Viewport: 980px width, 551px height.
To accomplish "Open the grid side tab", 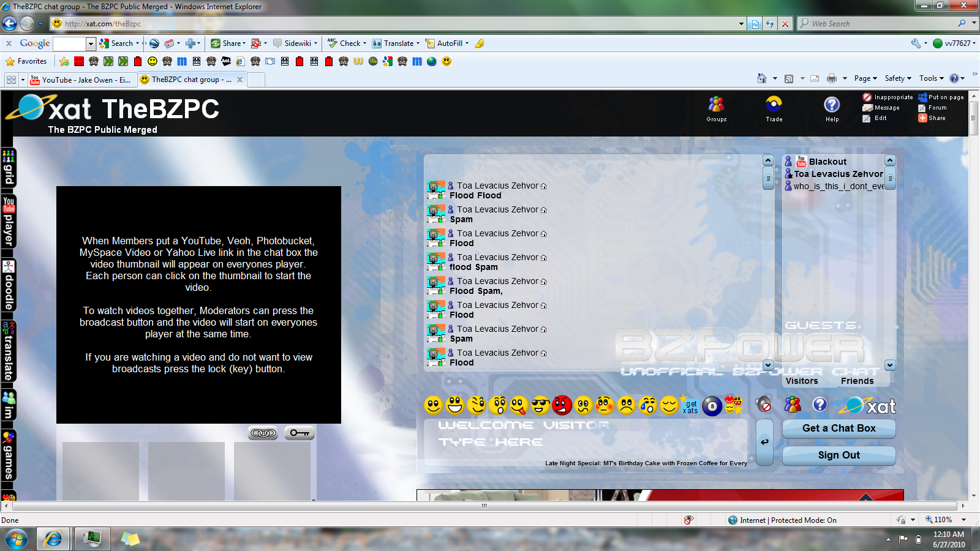I will tap(9, 167).
